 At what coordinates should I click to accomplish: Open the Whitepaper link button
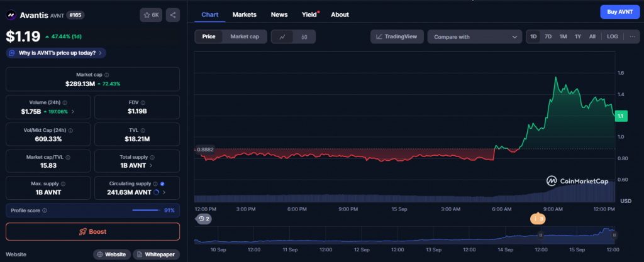157,254
